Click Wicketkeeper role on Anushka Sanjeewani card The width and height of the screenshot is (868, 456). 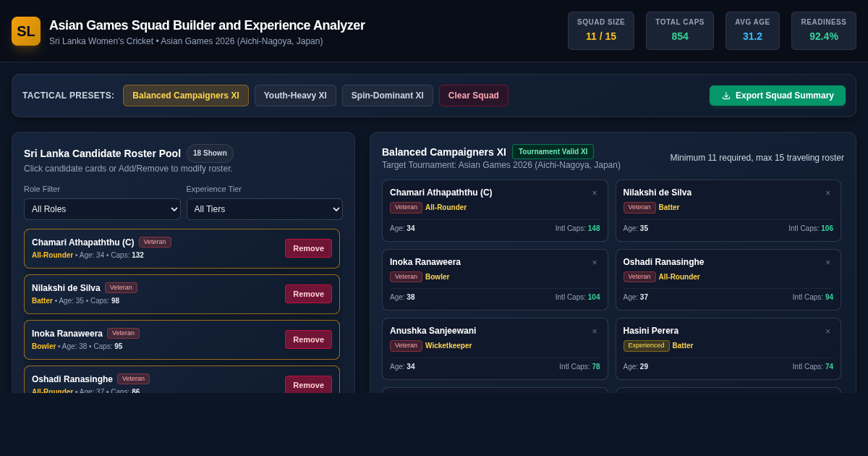[x=448, y=346]
